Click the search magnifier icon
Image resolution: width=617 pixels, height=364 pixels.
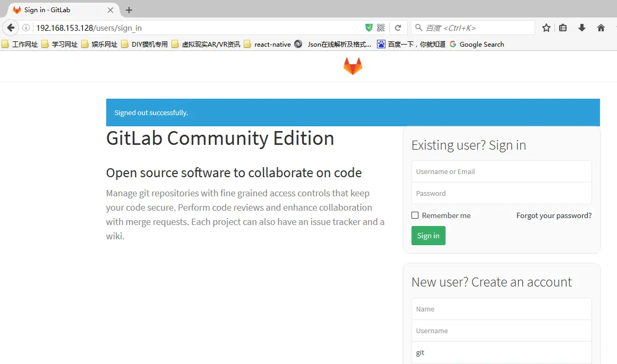click(418, 28)
